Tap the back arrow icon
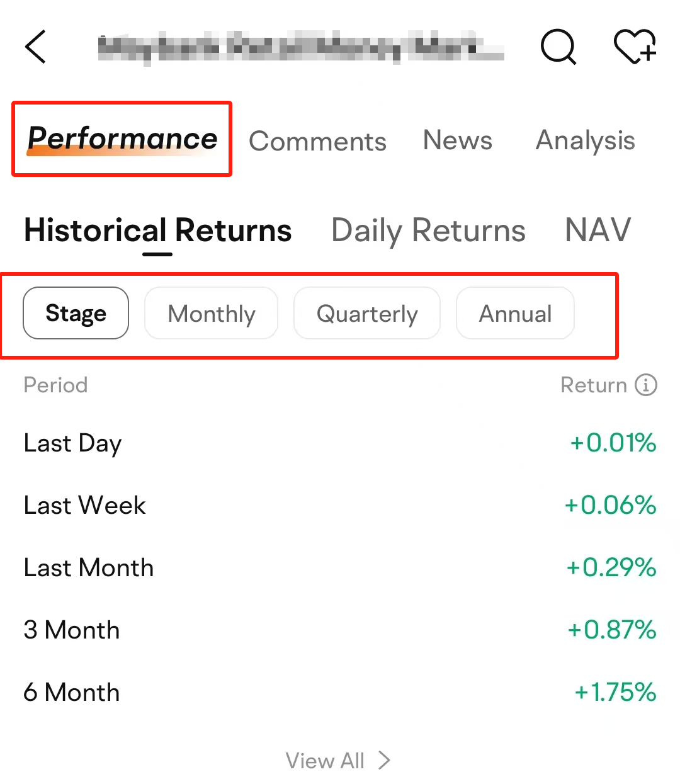 point(35,47)
